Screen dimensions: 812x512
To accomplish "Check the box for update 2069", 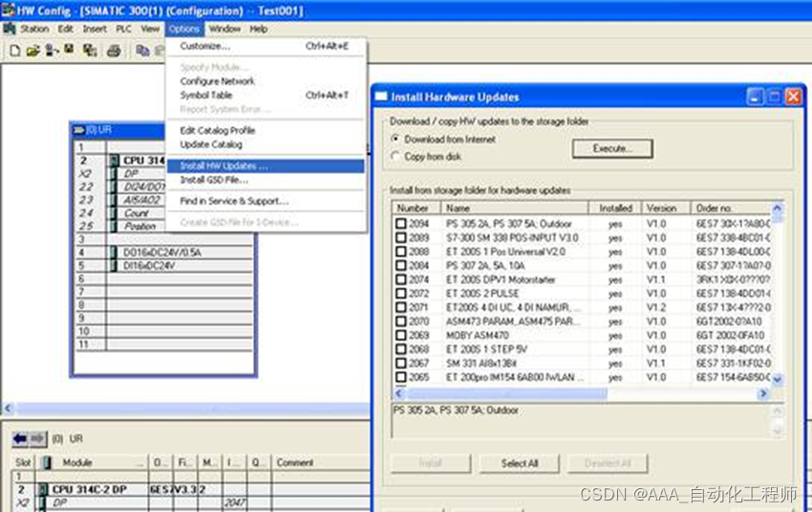I will pyautogui.click(x=401, y=335).
